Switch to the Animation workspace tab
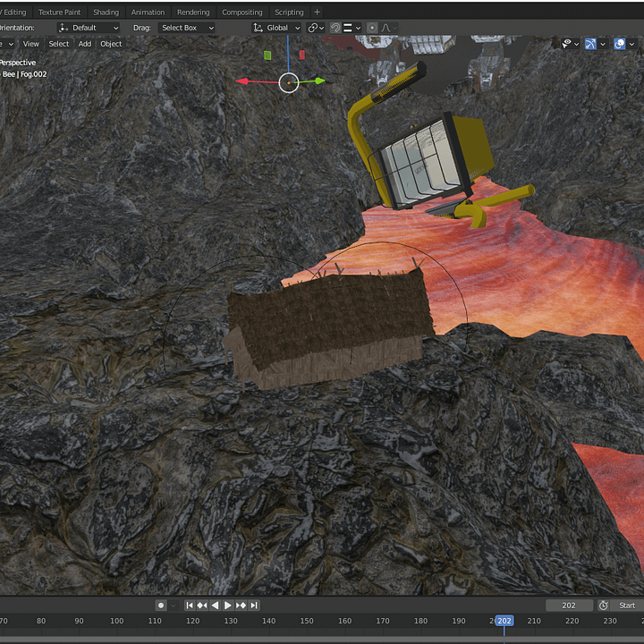The height and width of the screenshot is (644, 644). tap(148, 13)
